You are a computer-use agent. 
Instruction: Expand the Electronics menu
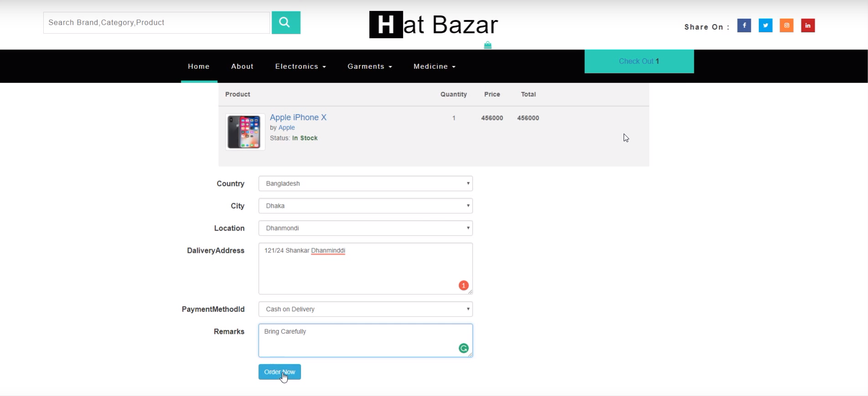click(300, 67)
